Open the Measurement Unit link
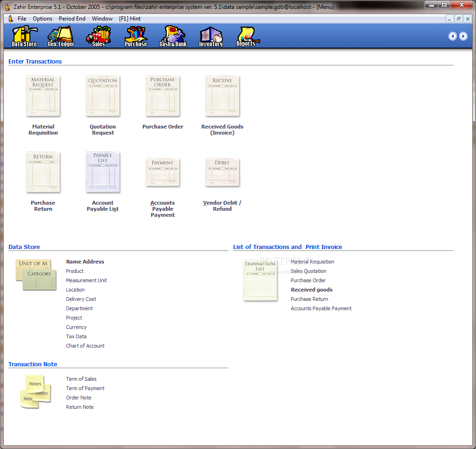 tap(86, 280)
